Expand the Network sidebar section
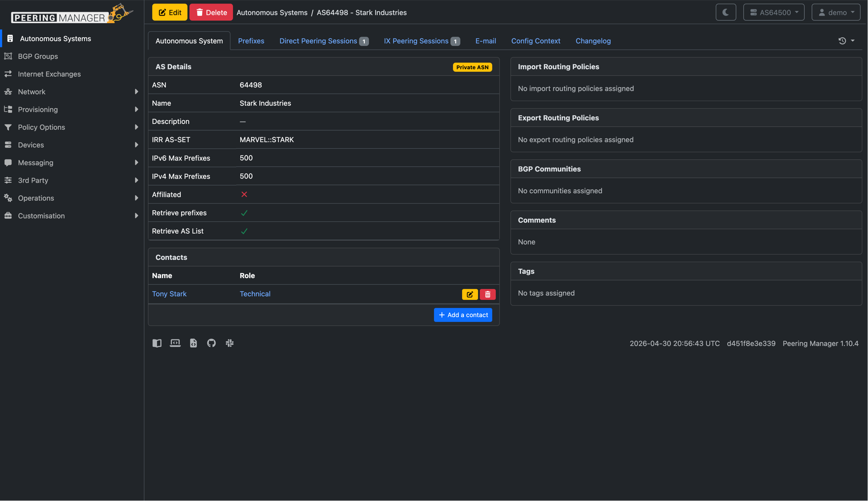Screen dimensions: 868x501 tap(71, 92)
